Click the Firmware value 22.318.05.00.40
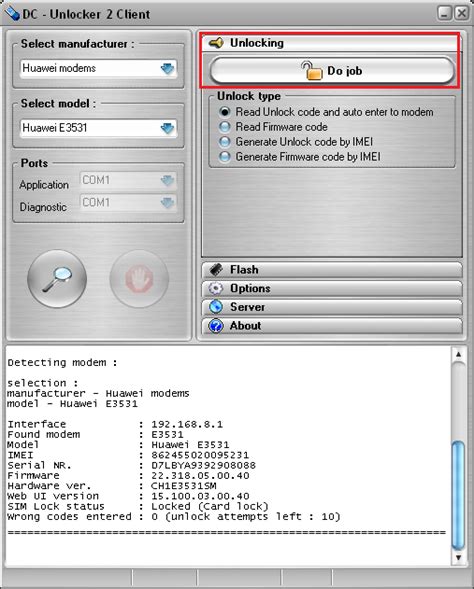The height and width of the screenshot is (589, 474). click(200, 476)
